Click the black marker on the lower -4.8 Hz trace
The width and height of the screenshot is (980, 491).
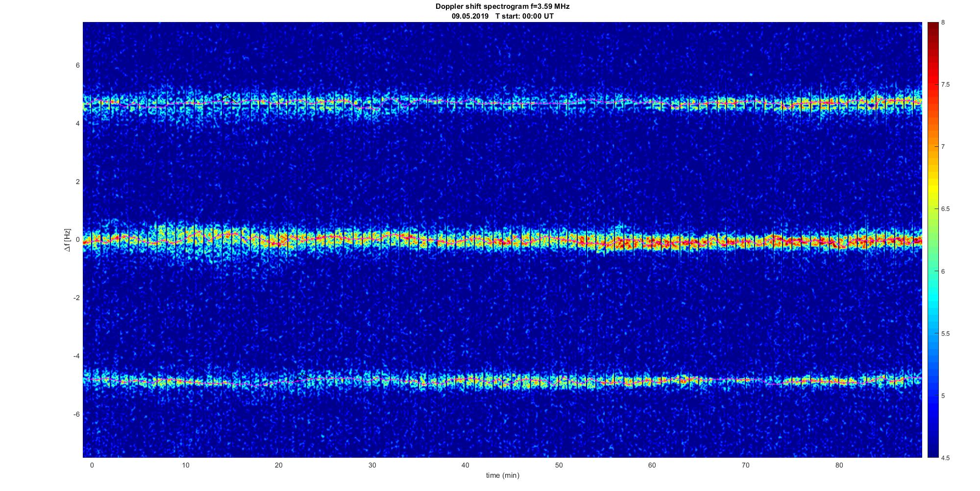[302, 375]
